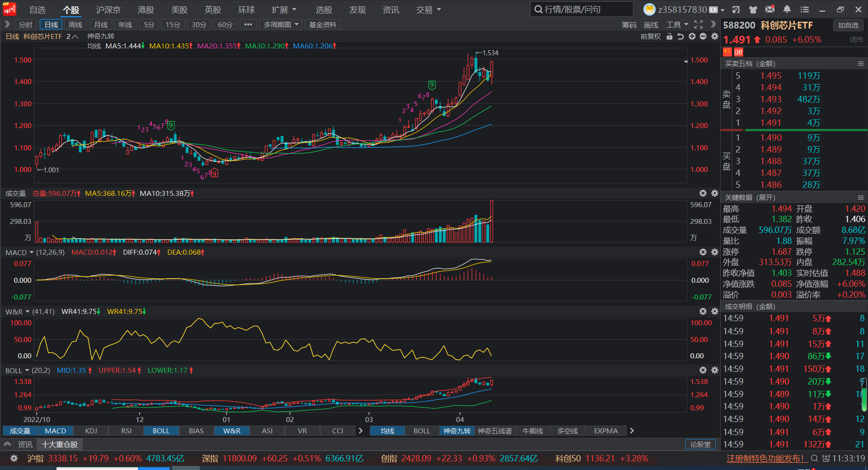Click the 基金资料 button
Image resolution: width=868 pixels, height=470 pixels.
pos(322,24)
